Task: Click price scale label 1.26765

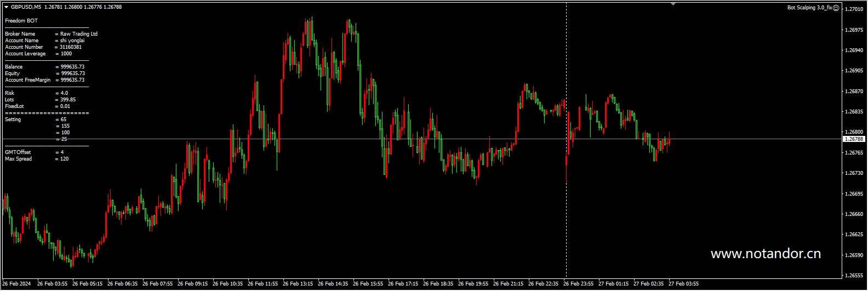Action: (854, 153)
